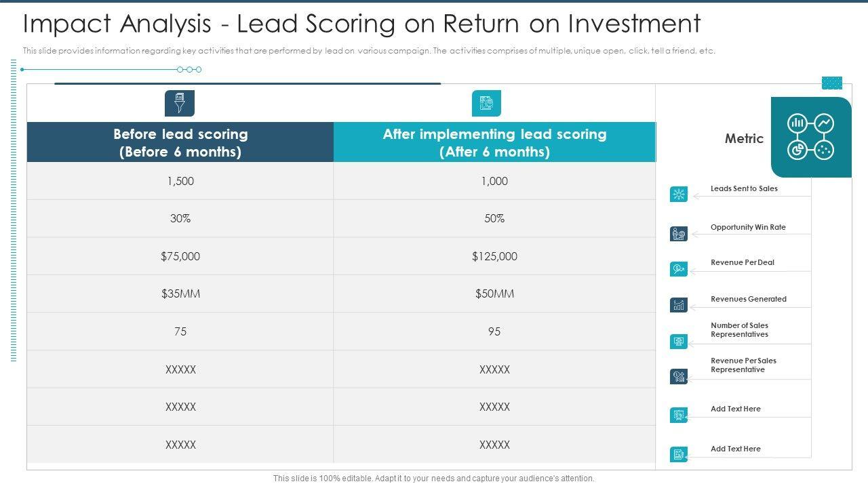
Task: Select the Before lead scoring column header
Action: pyautogui.click(x=180, y=142)
